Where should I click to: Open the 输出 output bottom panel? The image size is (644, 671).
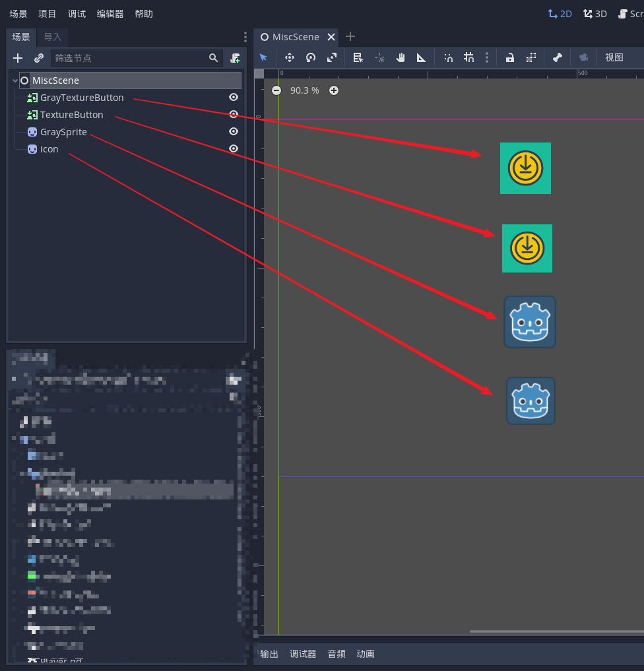pos(269,654)
